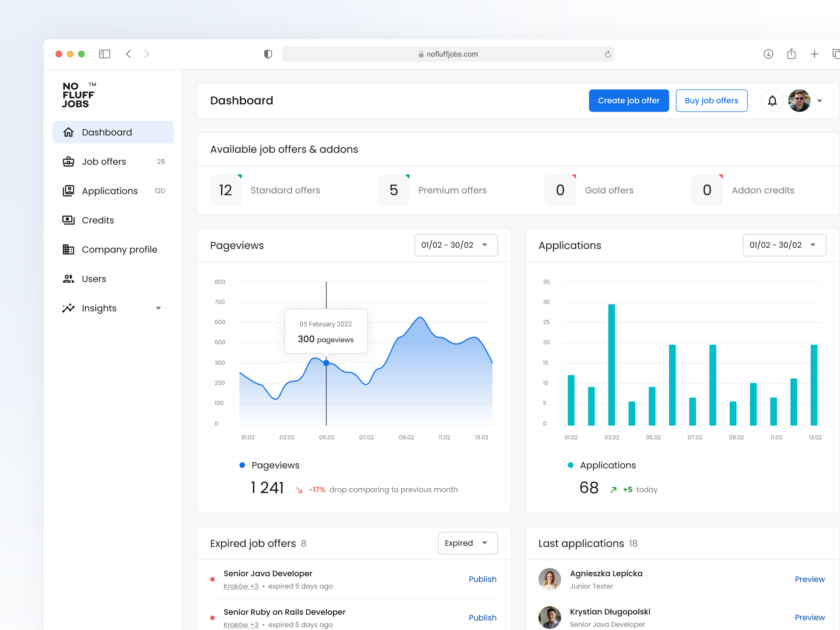
Task: Select Dashboard in the sidebar
Action: [107, 132]
